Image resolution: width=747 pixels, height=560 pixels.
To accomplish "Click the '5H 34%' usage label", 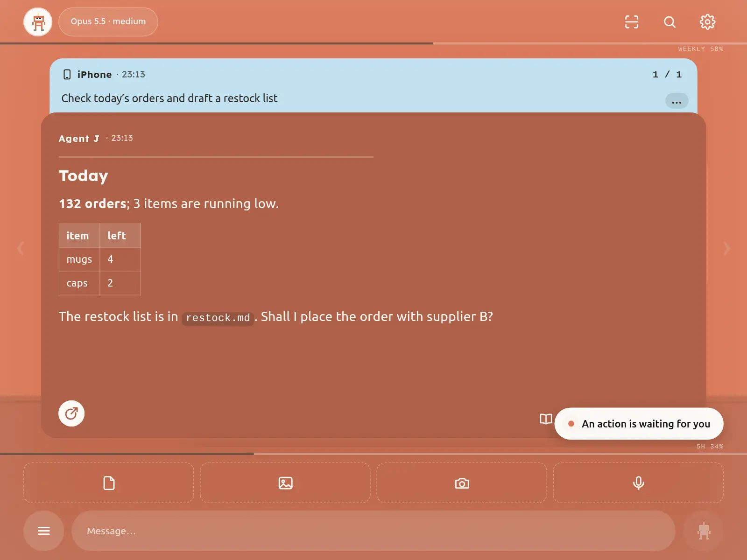I will (x=710, y=447).
